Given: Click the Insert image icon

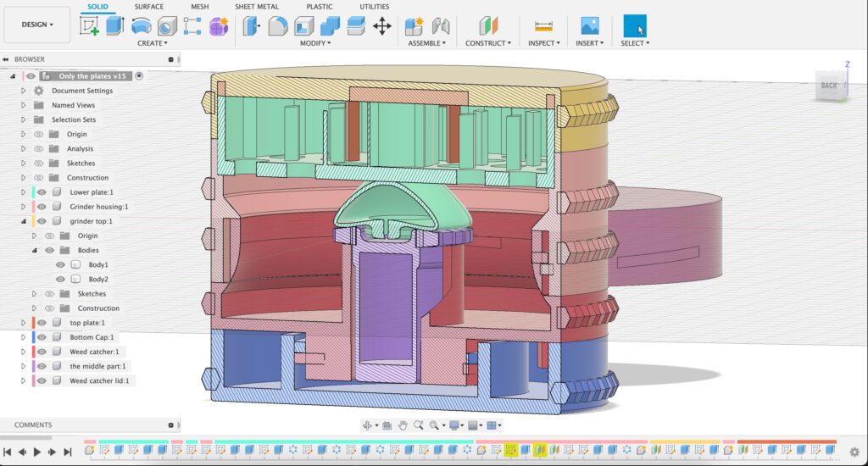Looking at the screenshot, I should click(x=590, y=26).
